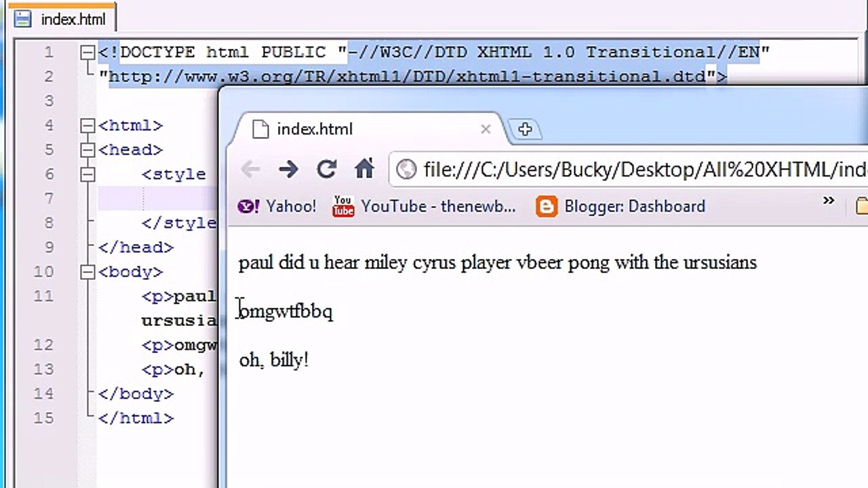Focus the browser address bar URL
The image size is (868, 488).
click(645, 169)
